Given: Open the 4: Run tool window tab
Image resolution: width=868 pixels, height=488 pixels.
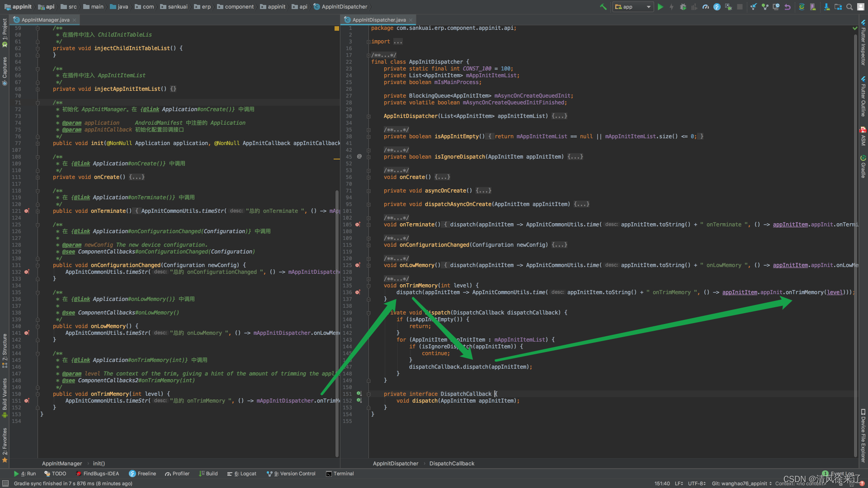Looking at the screenshot, I should pyautogui.click(x=25, y=474).
